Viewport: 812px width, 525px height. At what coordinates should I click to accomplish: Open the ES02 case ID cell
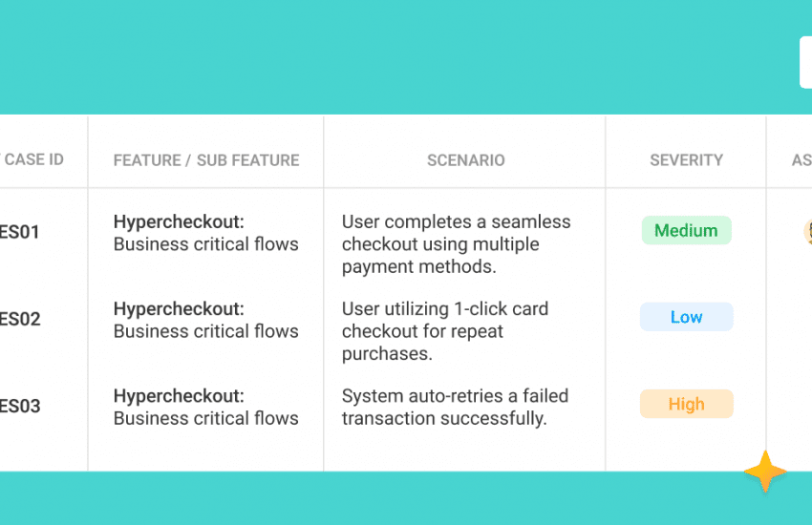20,320
